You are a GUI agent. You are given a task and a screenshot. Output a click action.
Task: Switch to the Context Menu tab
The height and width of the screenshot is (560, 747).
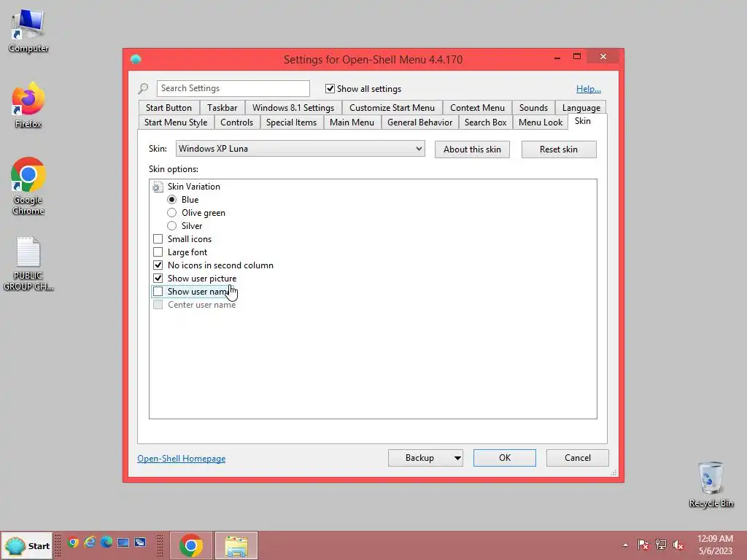pos(477,108)
